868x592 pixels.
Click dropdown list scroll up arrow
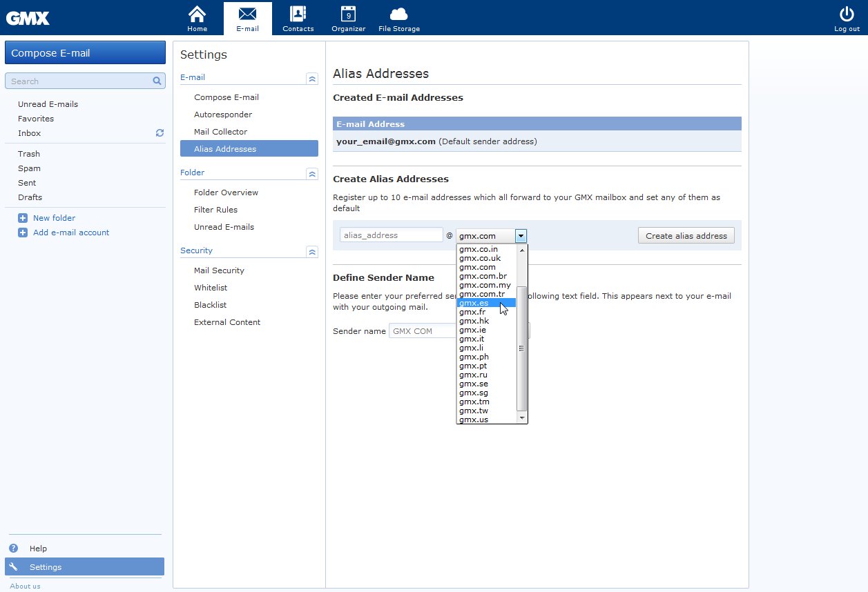521,250
